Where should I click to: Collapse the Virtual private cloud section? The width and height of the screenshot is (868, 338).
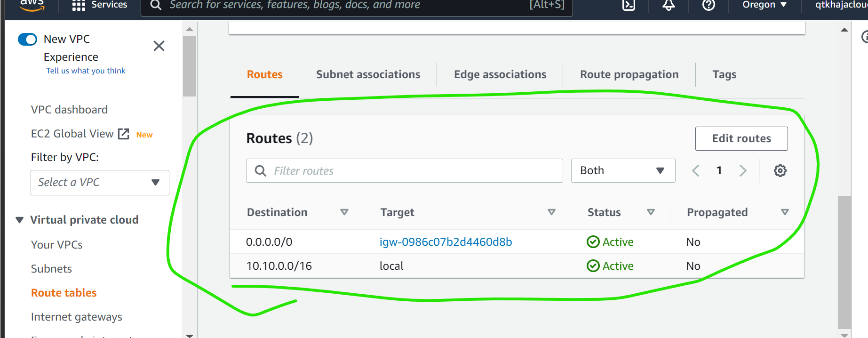[20, 220]
